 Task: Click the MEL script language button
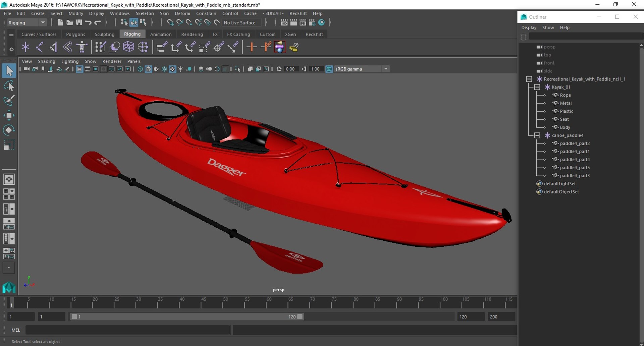16,330
